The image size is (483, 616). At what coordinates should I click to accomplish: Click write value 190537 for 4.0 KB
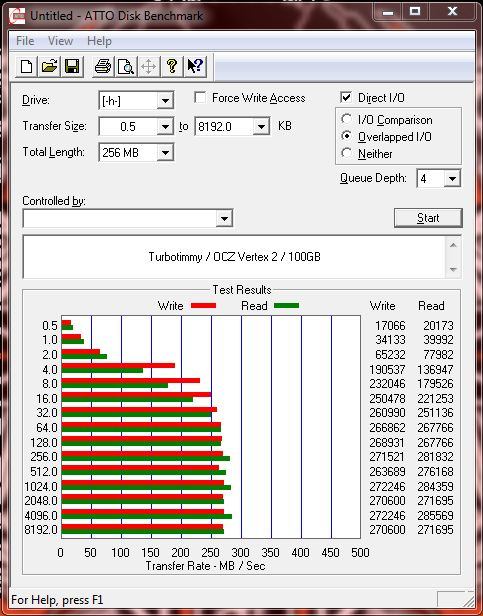coord(387,369)
